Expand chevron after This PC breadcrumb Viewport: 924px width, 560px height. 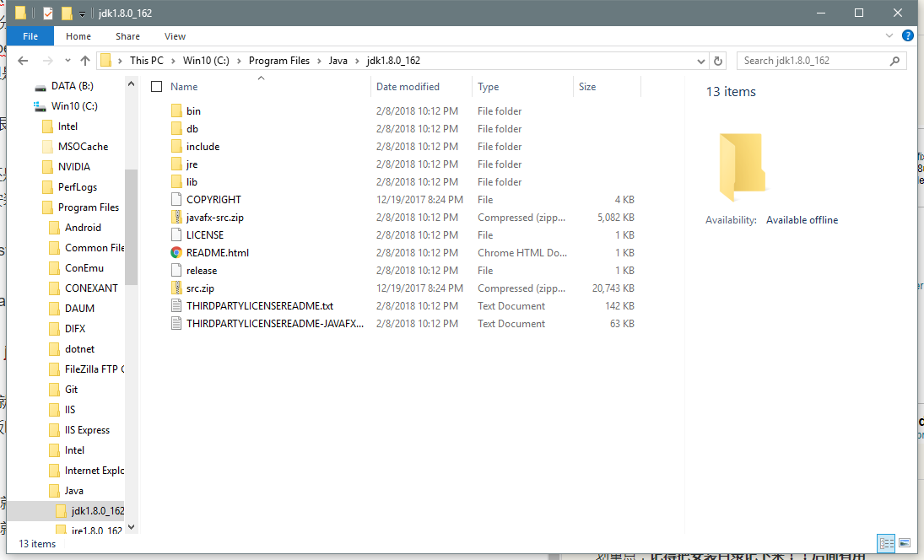click(173, 62)
